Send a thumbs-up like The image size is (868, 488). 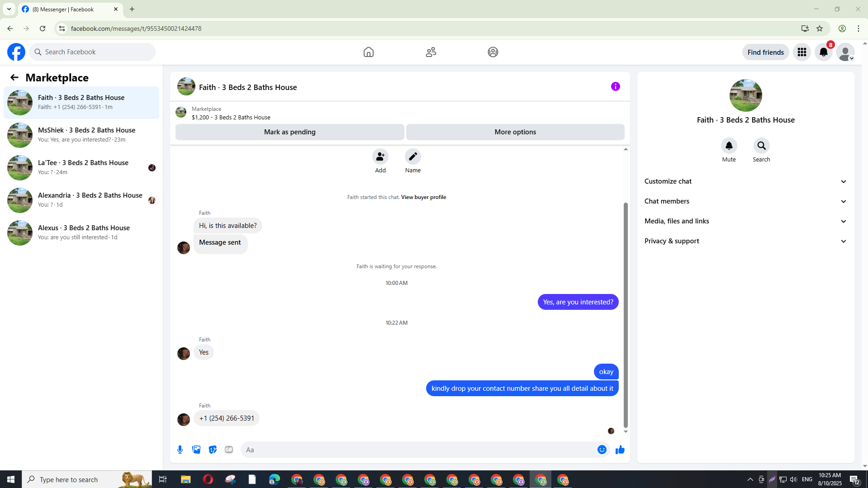click(620, 450)
